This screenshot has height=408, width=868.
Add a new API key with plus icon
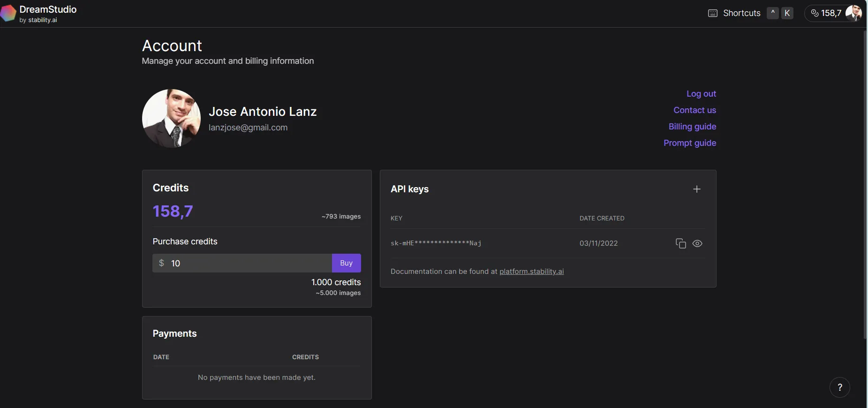(696, 189)
